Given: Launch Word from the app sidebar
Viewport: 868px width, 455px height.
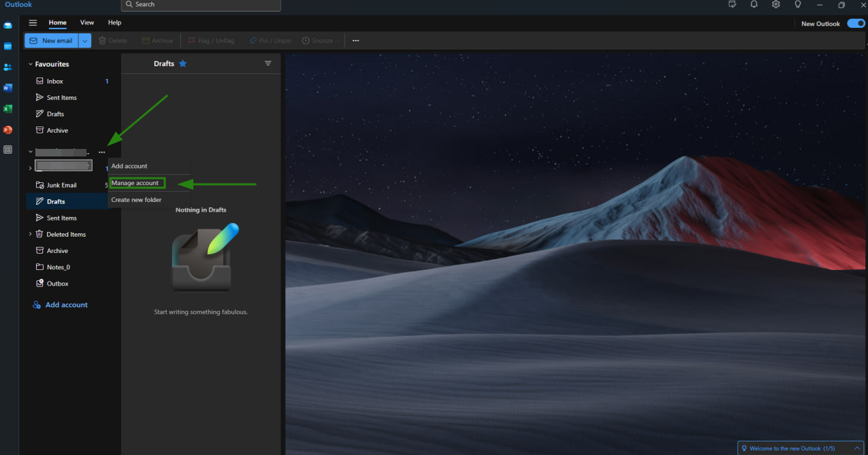Looking at the screenshot, I should point(7,88).
